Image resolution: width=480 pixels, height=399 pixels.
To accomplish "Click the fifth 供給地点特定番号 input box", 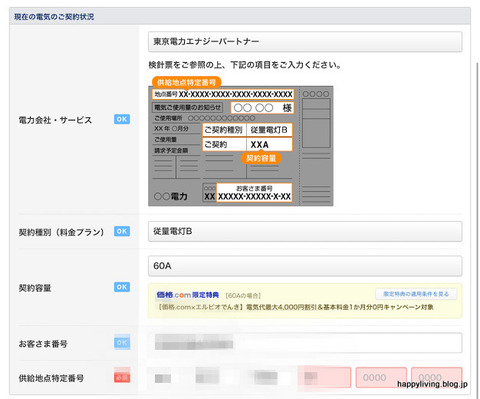I will [381, 377].
